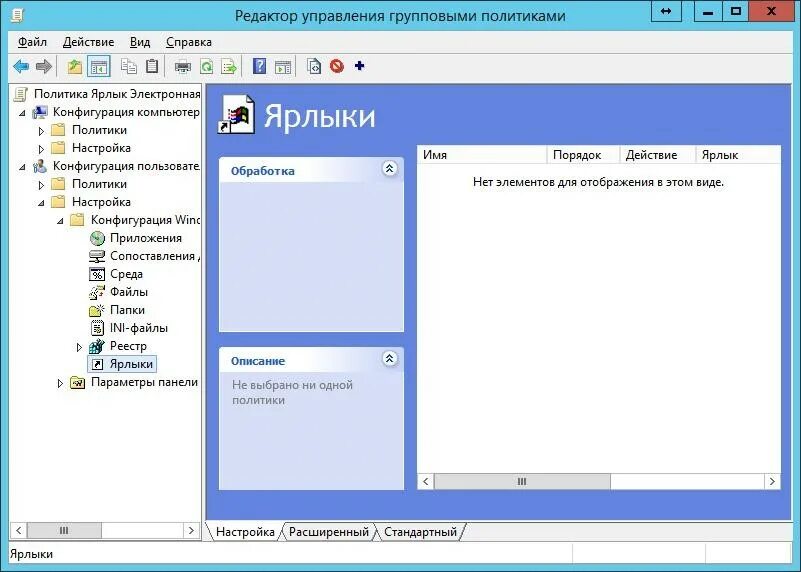Collapse the Конфигурация пользователя node

22,167
